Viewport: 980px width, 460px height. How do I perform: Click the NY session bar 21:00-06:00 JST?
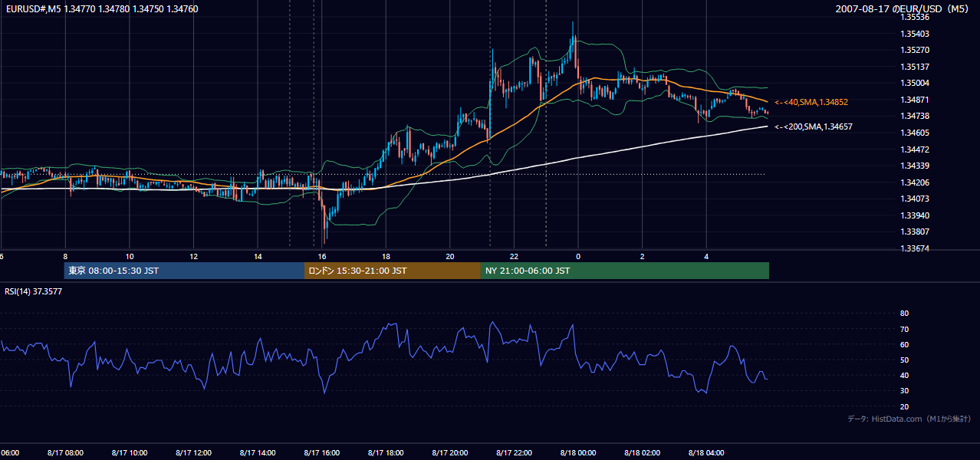pos(625,271)
